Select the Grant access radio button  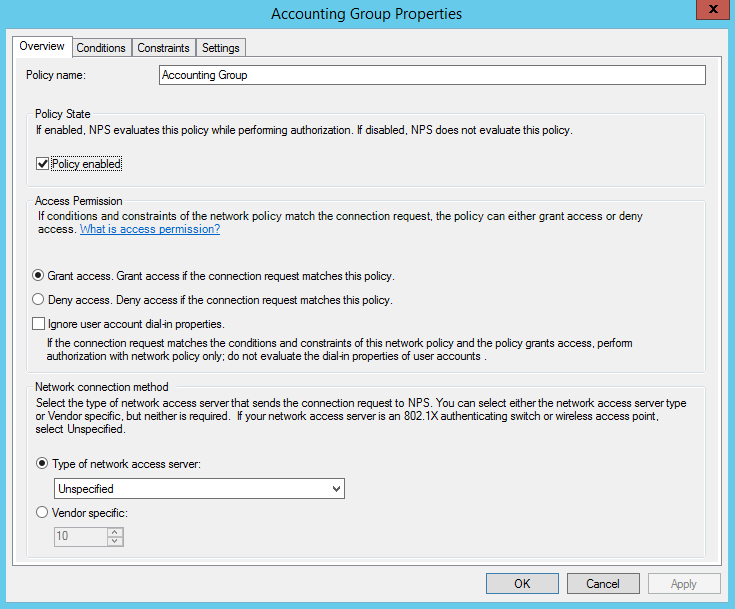tap(38, 276)
